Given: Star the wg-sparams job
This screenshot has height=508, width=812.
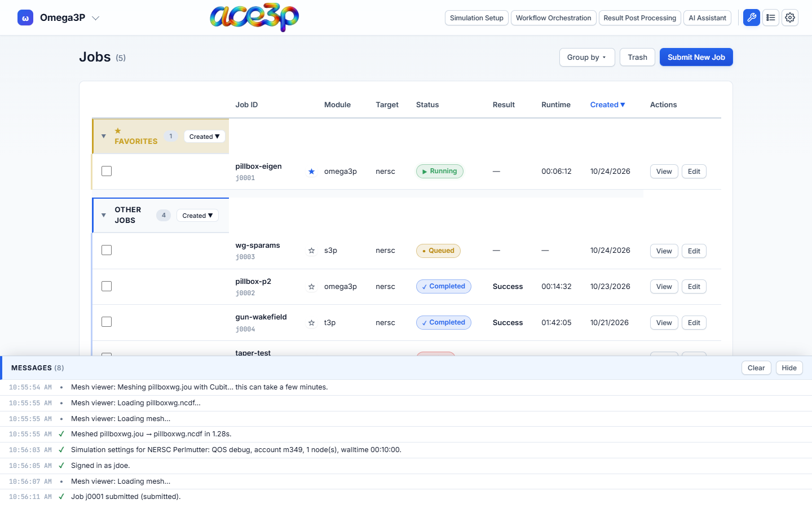Looking at the screenshot, I should pos(311,251).
